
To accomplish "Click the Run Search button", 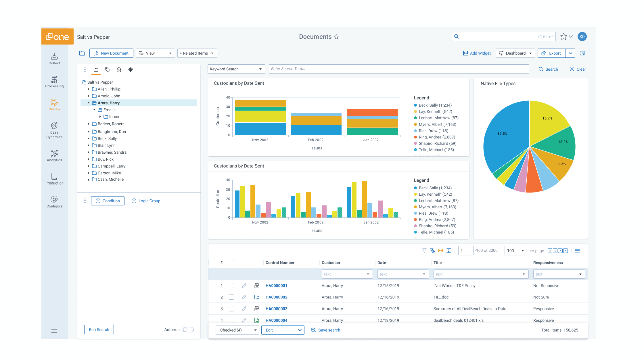I will (x=99, y=330).
